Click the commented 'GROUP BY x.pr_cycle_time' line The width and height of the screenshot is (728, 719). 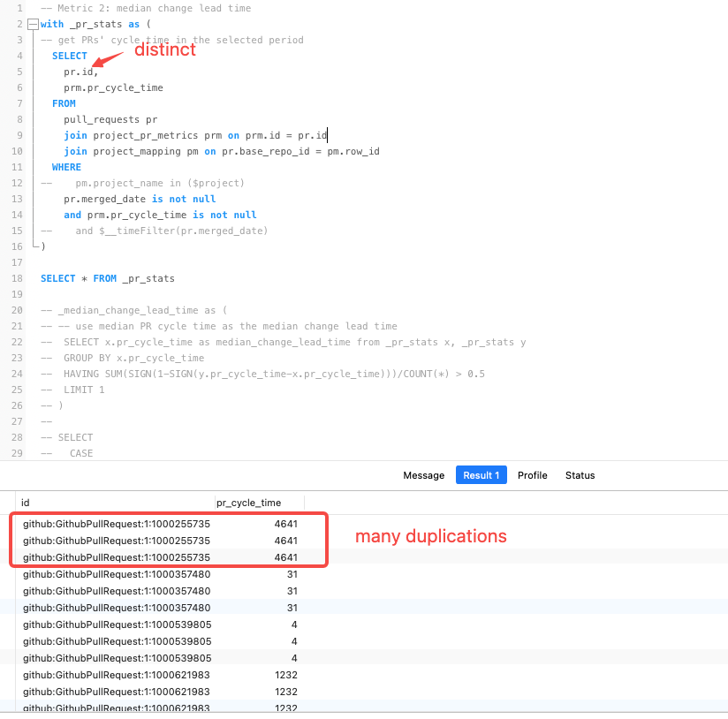122,358
